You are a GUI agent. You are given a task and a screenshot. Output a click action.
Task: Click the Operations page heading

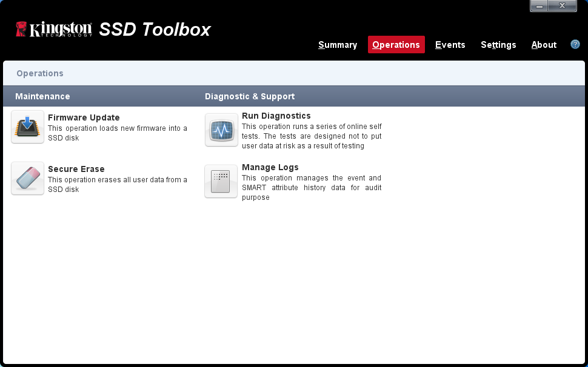point(40,73)
